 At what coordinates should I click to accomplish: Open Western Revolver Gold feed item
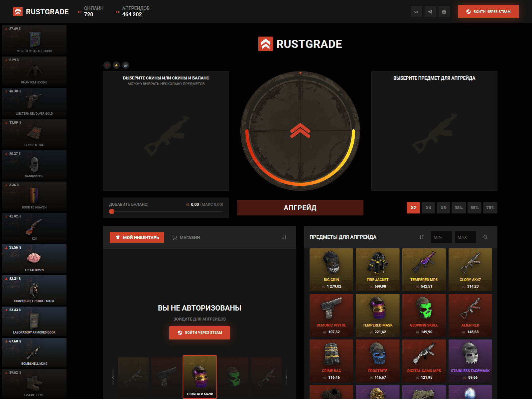pos(34,102)
